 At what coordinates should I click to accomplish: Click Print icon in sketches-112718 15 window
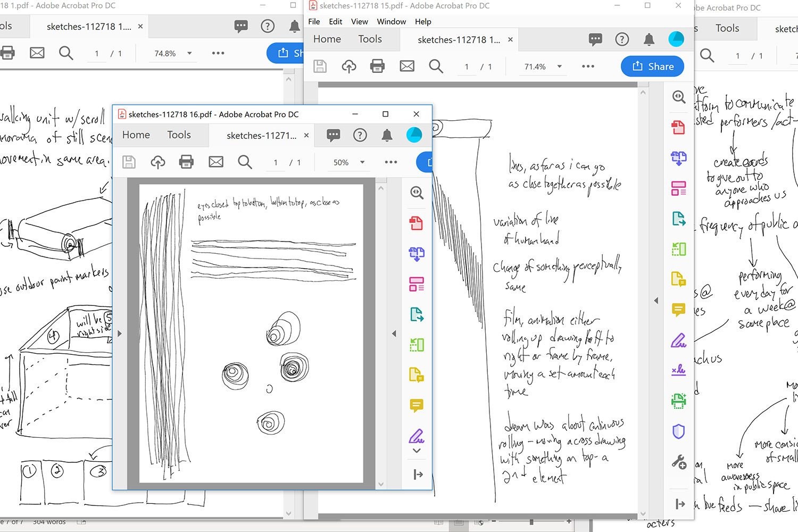(377, 66)
